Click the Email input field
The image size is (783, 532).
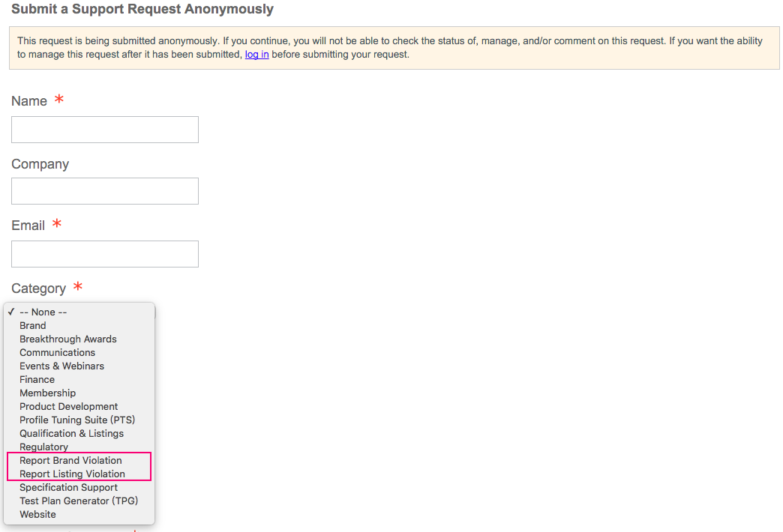click(105, 254)
